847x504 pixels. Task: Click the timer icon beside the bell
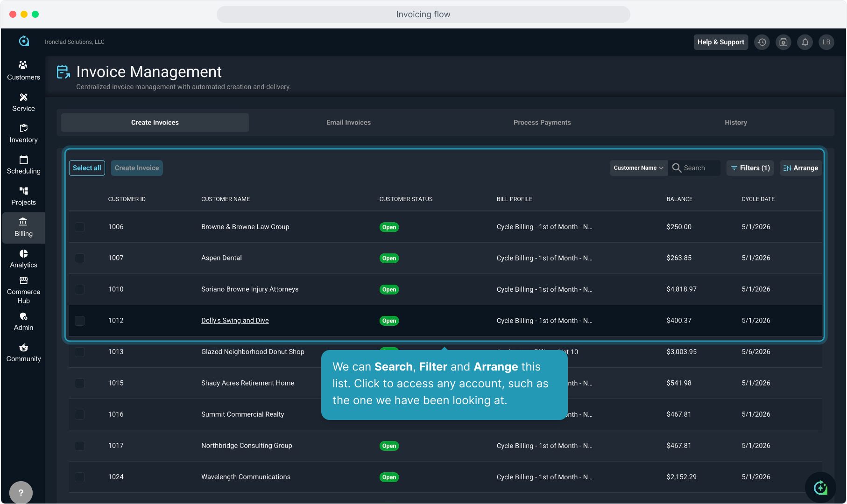click(x=783, y=42)
